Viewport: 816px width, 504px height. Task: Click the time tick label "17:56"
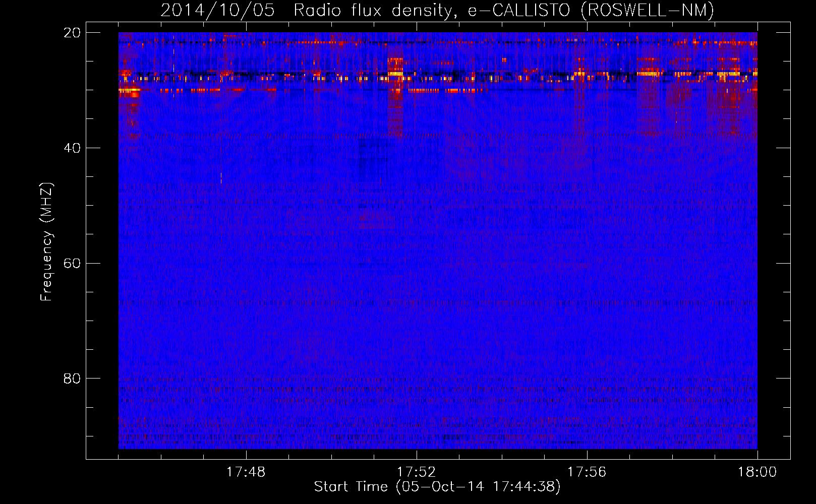[x=587, y=472]
